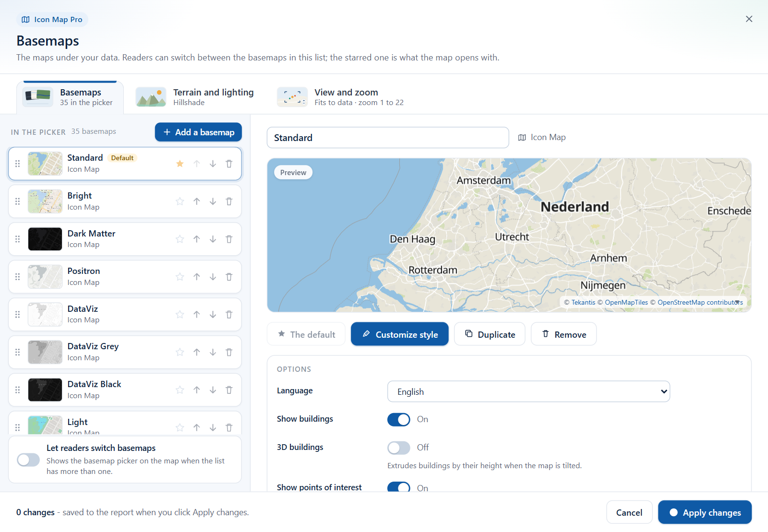The width and height of the screenshot is (768, 532).
Task: Enable the 3D buildings switch
Action: (399, 448)
